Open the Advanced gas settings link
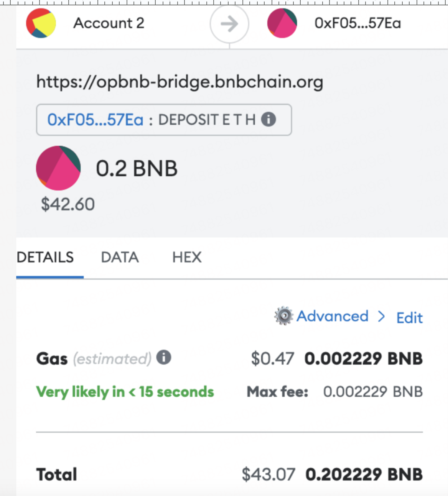The width and height of the screenshot is (448, 496). coord(333,316)
